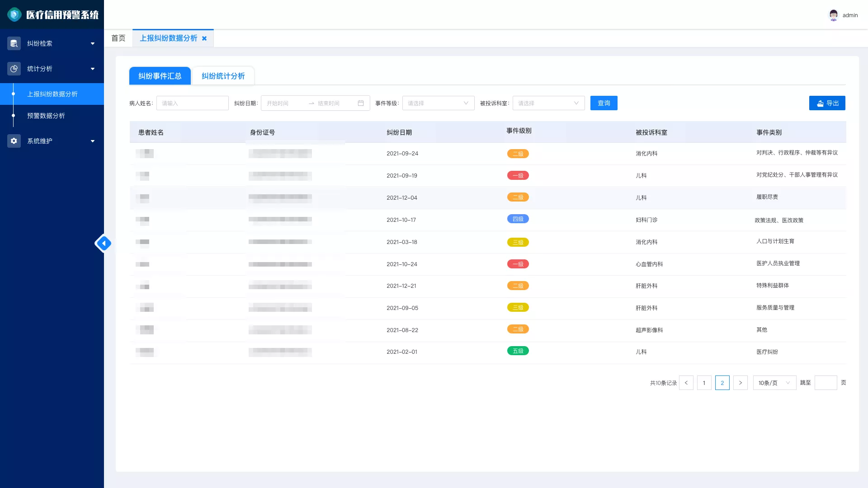Click the system logo icon at top left

tap(14, 14)
